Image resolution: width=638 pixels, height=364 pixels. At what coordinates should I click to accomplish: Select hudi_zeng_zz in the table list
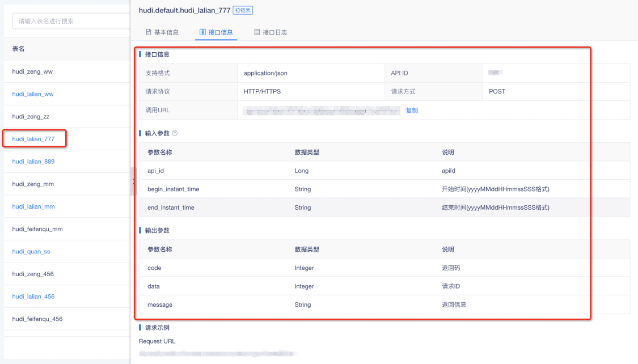(31, 117)
